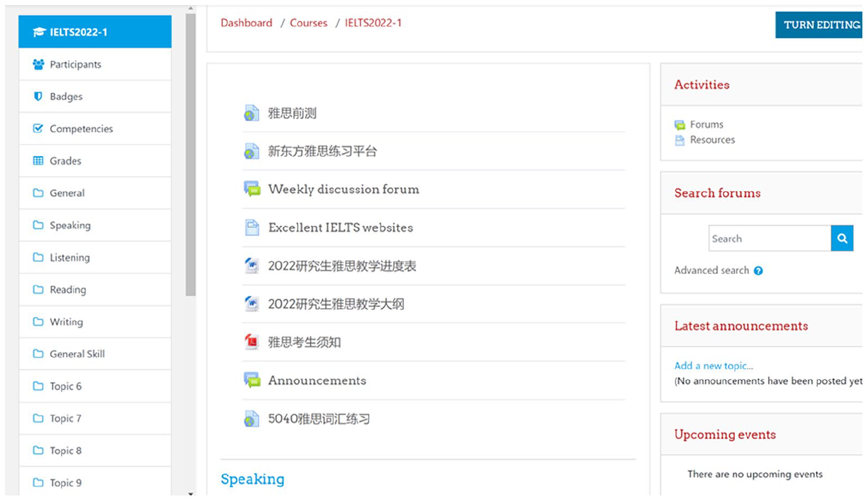Screen dimensions: 868x501
Task: Click the Badges shield icon
Action: 38,96
